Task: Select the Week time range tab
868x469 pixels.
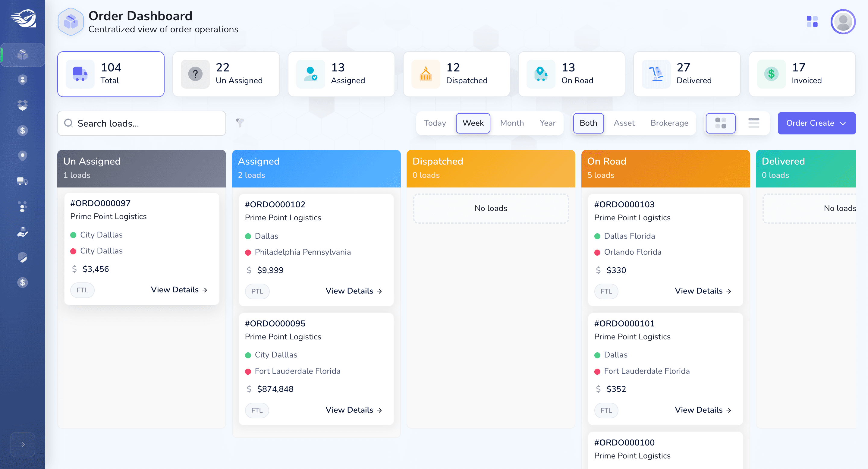Action: click(473, 123)
